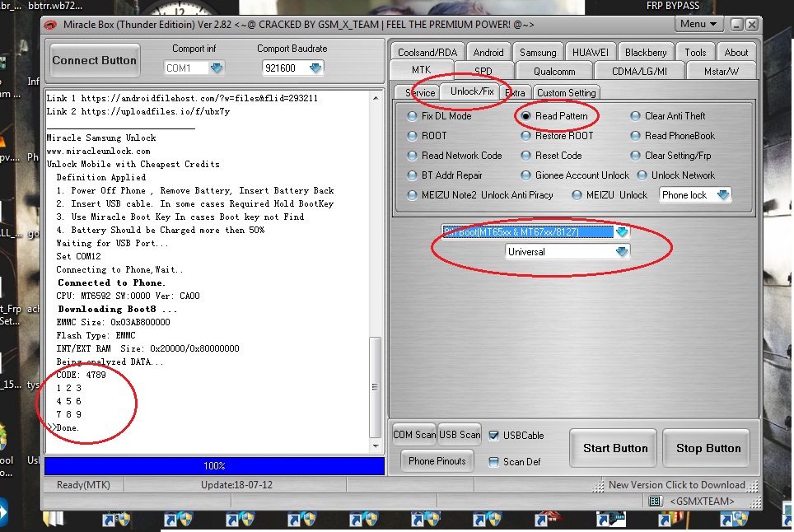Open the Tools tab
The width and height of the screenshot is (794, 532).
coord(695,52)
